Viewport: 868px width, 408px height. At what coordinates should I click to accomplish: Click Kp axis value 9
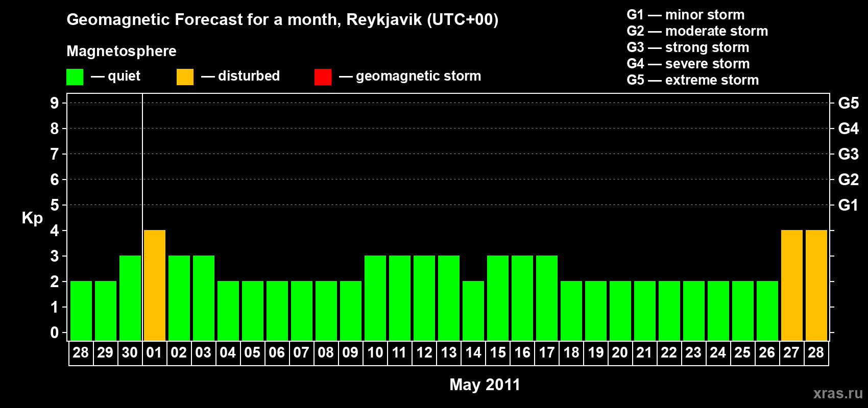(x=55, y=103)
